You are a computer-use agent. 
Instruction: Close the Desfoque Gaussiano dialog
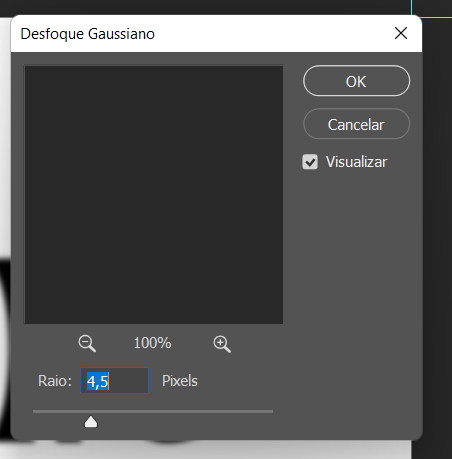click(x=401, y=33)
